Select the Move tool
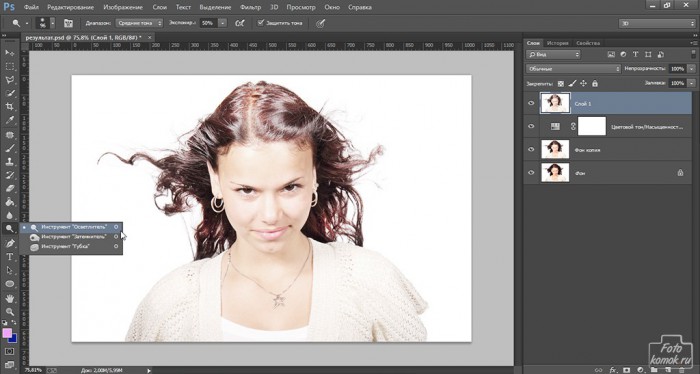The height and width of the screenshot is (374, 700). 9,53
